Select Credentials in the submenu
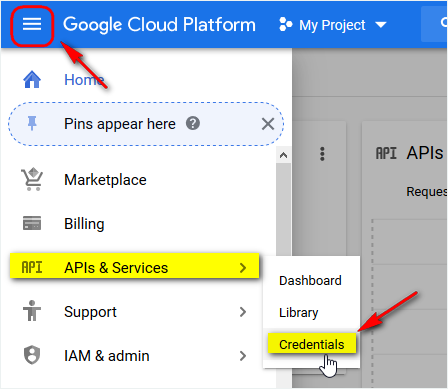The width and height of the screenshot is (448, 389). (x=312, y=344)
